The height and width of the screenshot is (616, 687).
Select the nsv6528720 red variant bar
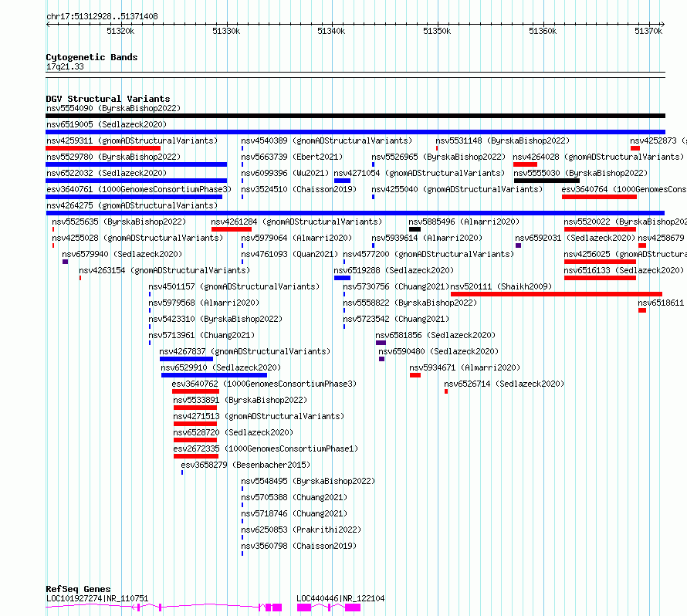tap(195, 440)
